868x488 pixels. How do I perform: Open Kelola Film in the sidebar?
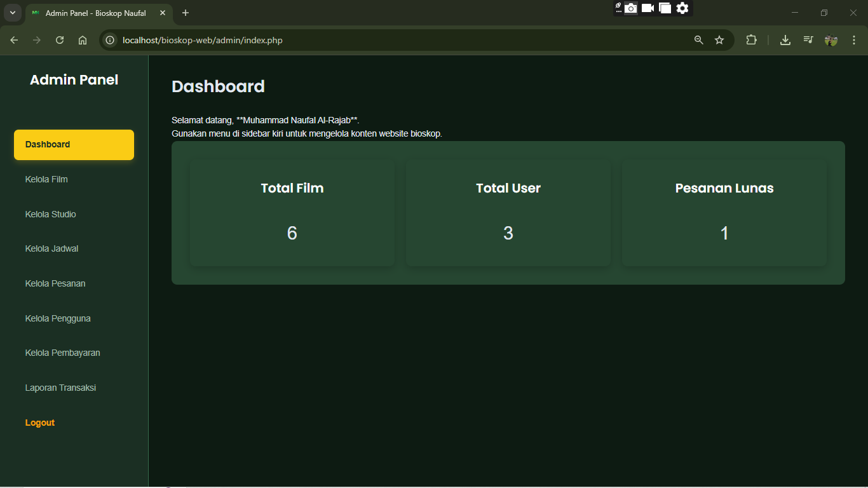[x=46, y=179]
